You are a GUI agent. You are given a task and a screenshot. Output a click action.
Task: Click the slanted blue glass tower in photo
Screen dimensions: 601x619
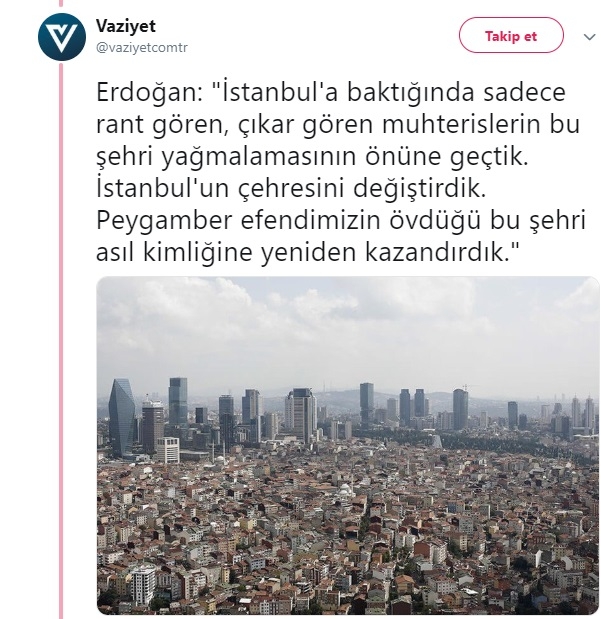pos(122,416)
